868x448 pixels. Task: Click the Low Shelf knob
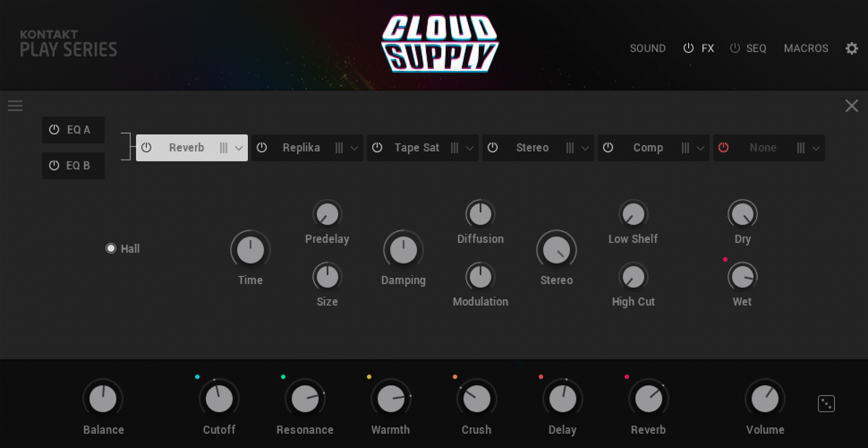click(633, 214)
